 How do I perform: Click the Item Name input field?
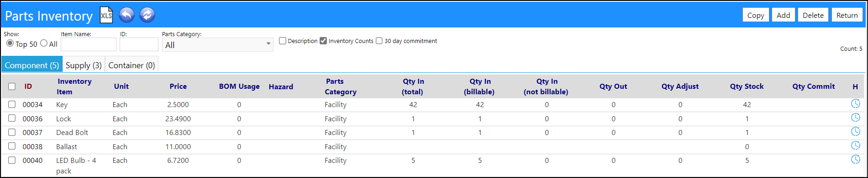click(x=89, y=44)
